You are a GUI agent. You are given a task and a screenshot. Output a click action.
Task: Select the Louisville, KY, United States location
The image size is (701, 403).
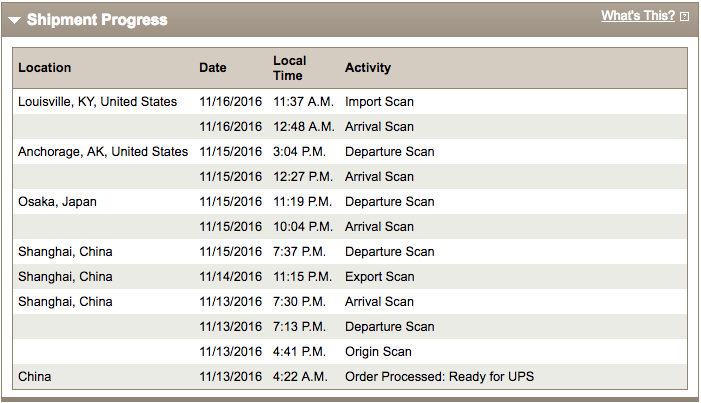pyautogui.click(x=97, y=102)
